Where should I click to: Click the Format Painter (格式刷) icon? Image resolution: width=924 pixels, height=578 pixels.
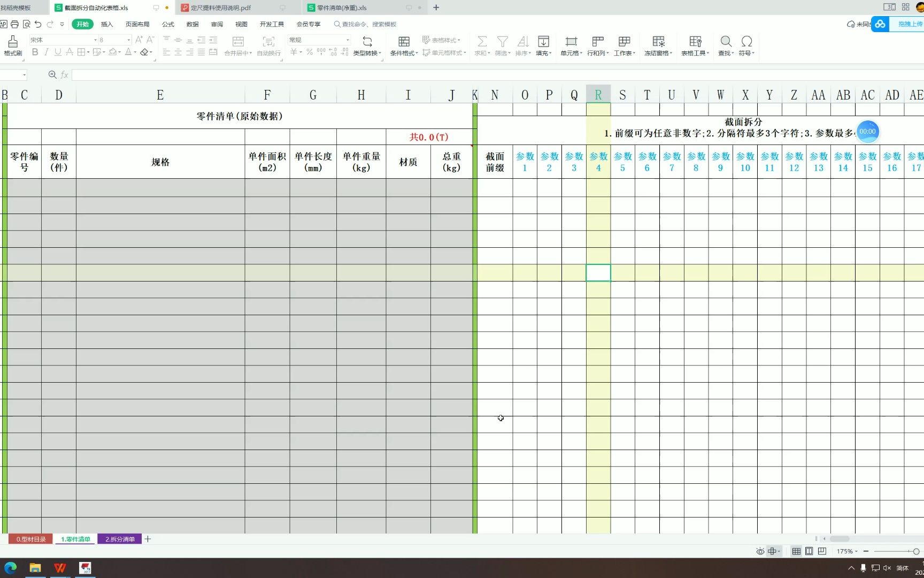pyautogui.click(x=13, y=42)
